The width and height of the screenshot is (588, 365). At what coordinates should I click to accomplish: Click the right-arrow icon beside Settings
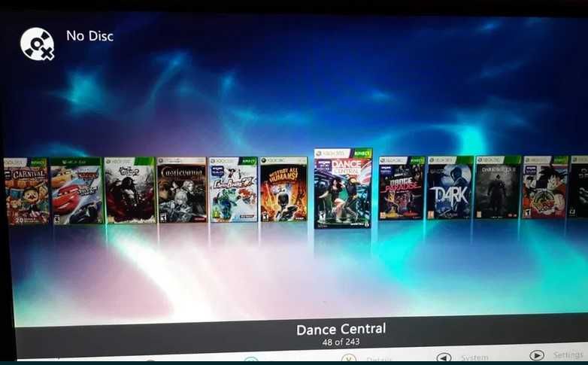click(537, 355)
